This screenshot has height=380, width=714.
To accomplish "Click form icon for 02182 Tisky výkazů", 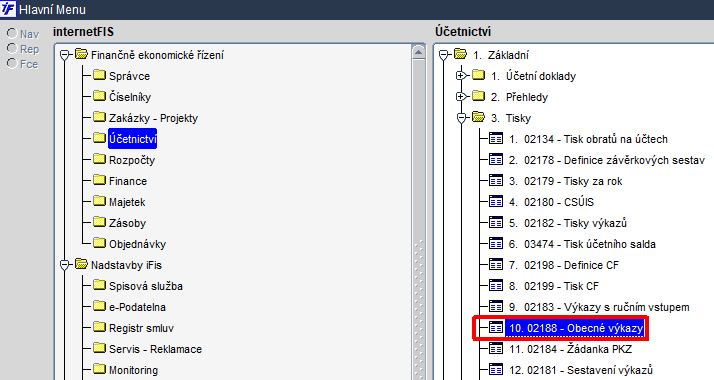I will point(496,222).
